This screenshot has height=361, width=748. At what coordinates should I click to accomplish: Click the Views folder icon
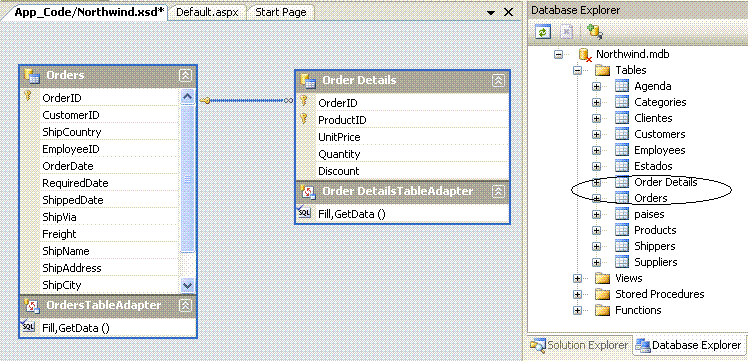(x=604, y=278)
